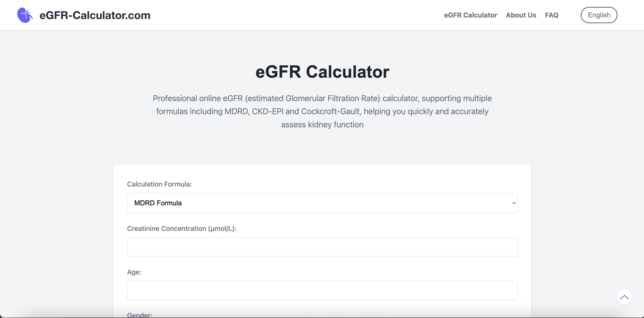This screenshot has width=644, height=318.
Task: Click the Age field label
Action: tap(134, 272)
